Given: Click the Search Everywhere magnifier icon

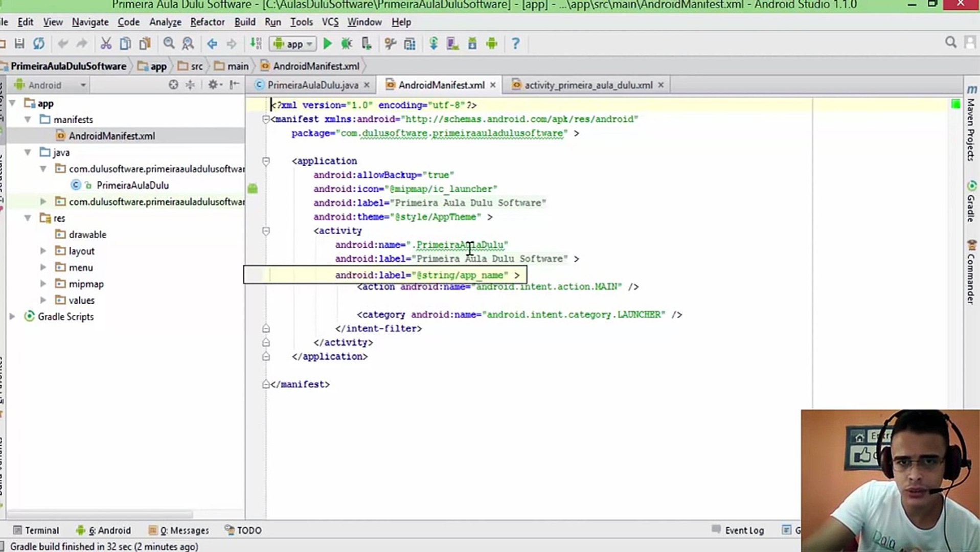Looking at the screenshot, I should [950, 42].
